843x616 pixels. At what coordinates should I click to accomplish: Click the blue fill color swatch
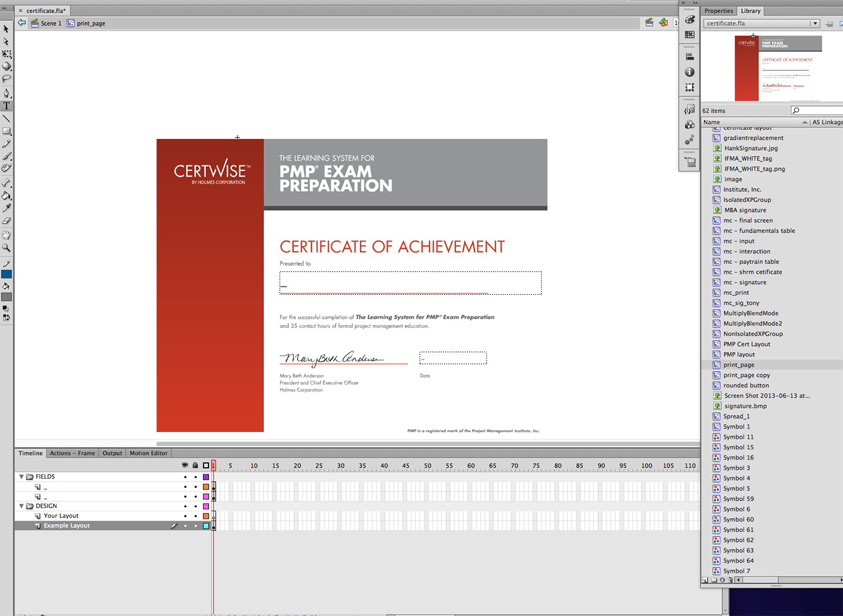pyautogui.click(x=7, y=274)
